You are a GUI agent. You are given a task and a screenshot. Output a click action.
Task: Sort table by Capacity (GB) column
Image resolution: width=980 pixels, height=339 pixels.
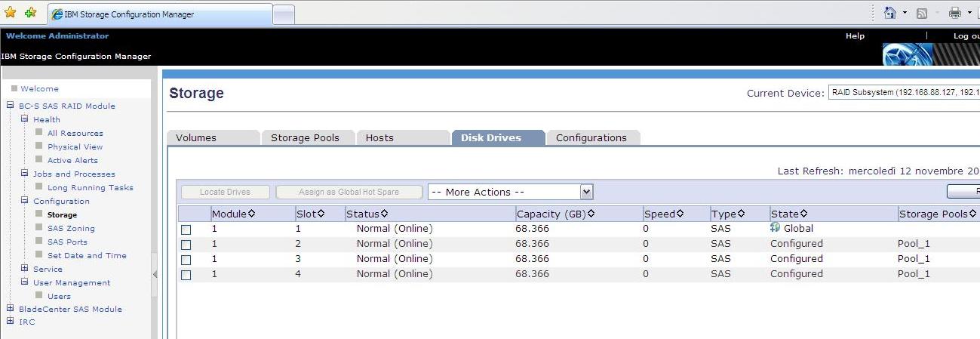555,214
